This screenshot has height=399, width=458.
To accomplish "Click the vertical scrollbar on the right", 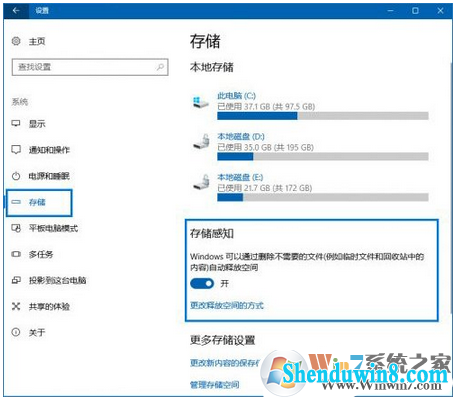I will coord(450,187).
